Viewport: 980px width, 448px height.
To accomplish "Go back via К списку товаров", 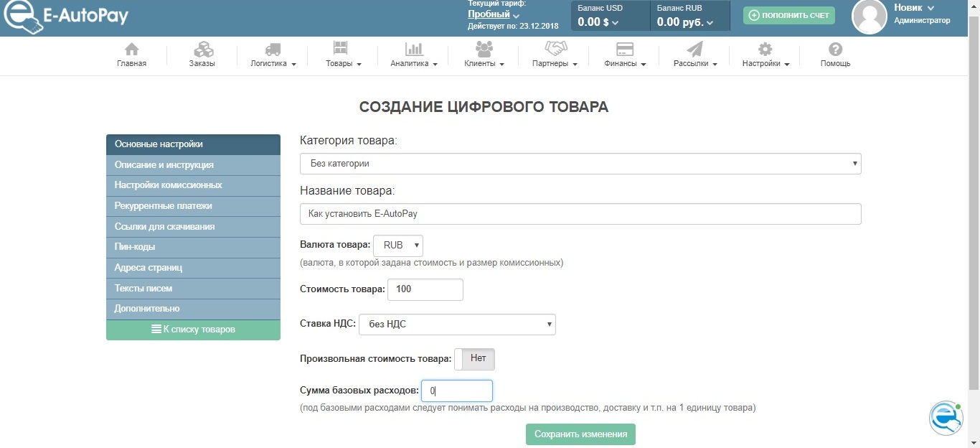I will [x=192, y=330].
